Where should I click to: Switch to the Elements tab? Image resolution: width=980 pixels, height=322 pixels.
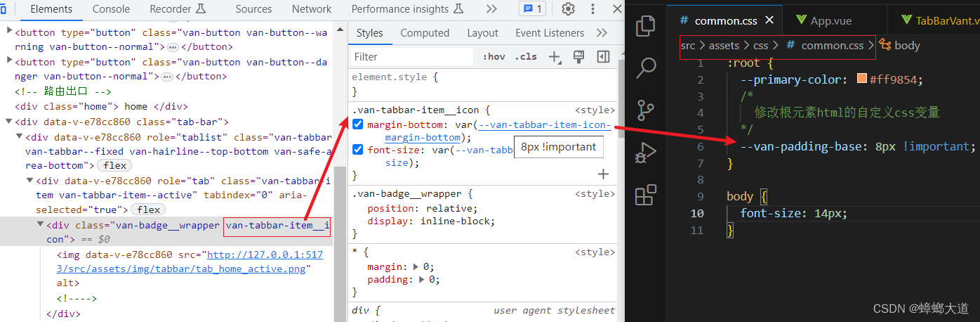(51, 9)
